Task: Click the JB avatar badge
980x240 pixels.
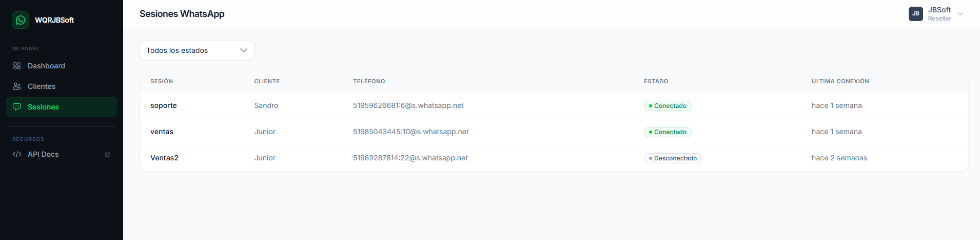Action: point(916,14)
